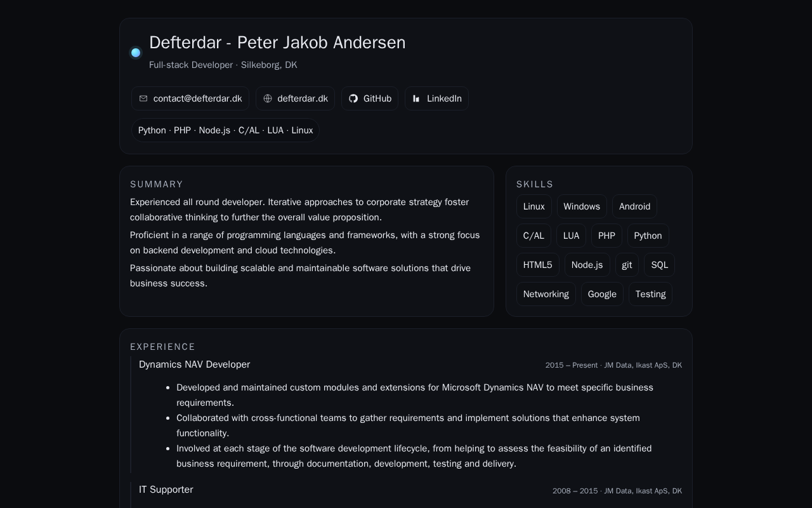The width and height of the screenshot is (812, 508).
Task: Click the Networking skill chip
Action: coord(546,294)
